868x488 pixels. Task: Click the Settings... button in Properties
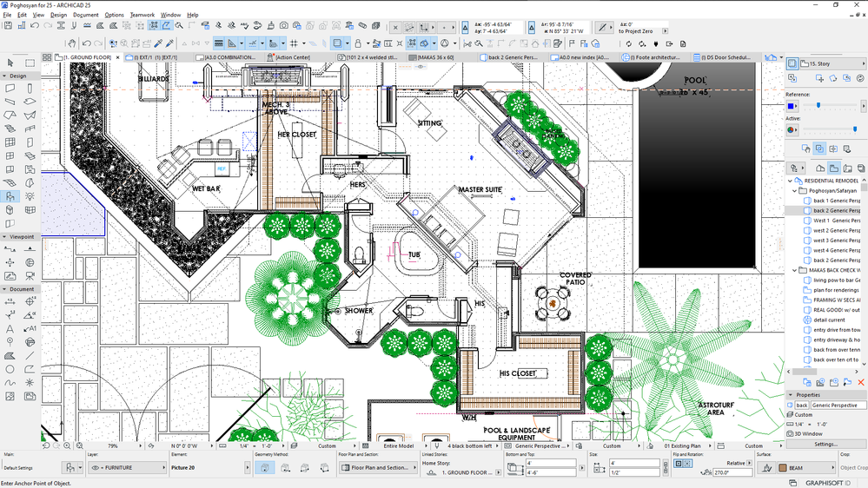[825, 444]
